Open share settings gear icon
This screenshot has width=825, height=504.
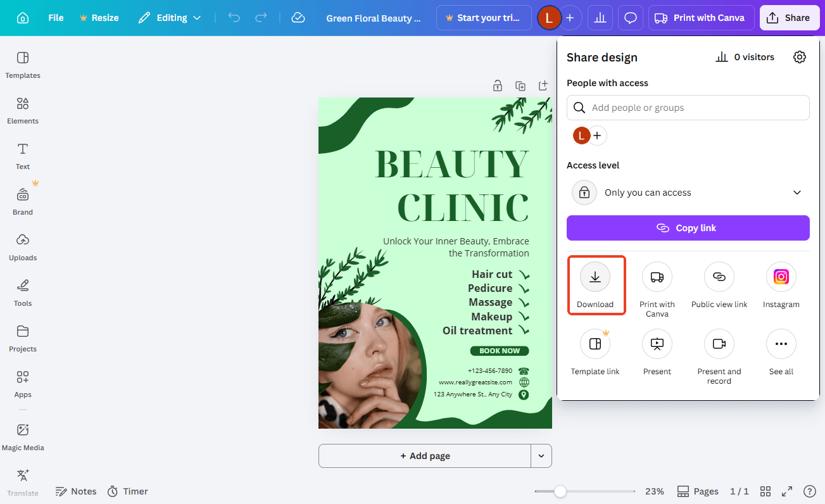800,57
